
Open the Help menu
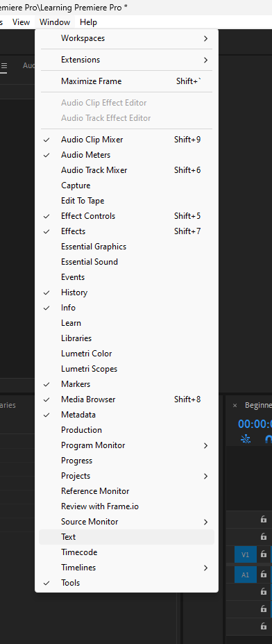coord(88,22)
